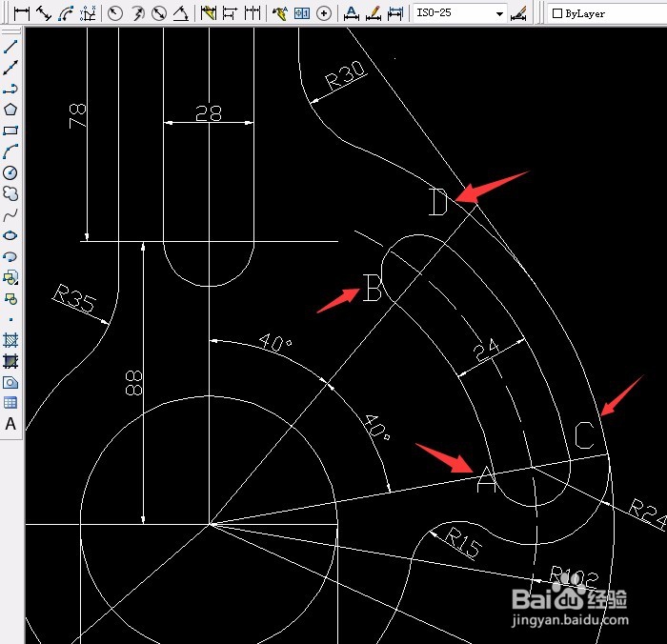The width and height of the screenshot is (667, 644).
Task: Select the R30 dimension text
Action: tap(345, 75)
